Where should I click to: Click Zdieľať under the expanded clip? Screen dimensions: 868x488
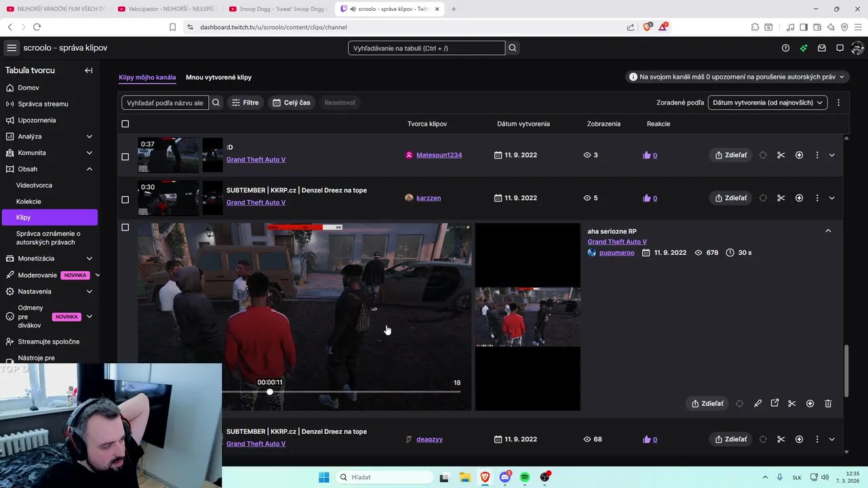pos(707,403)
